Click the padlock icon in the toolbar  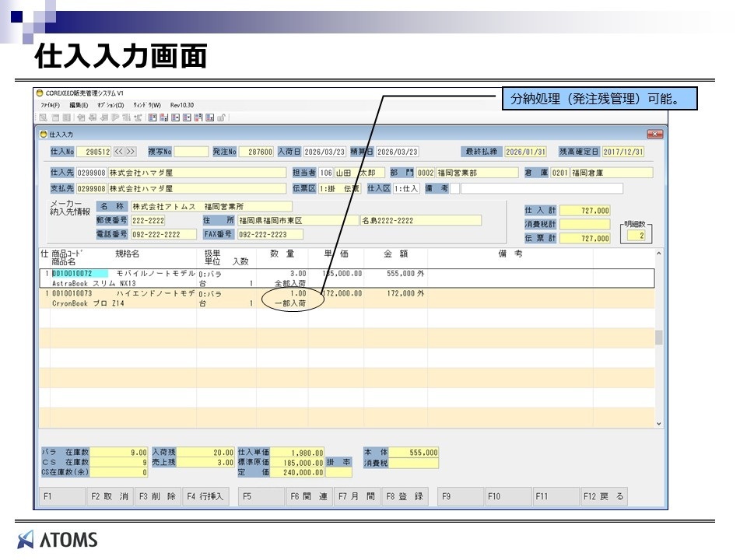pos(222,117)
